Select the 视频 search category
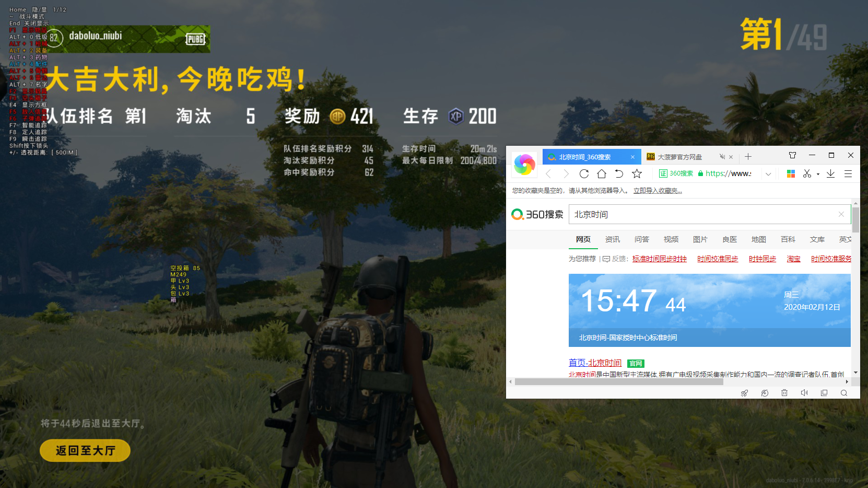Viewport: 868px width, 488px height. click(671, 239)
